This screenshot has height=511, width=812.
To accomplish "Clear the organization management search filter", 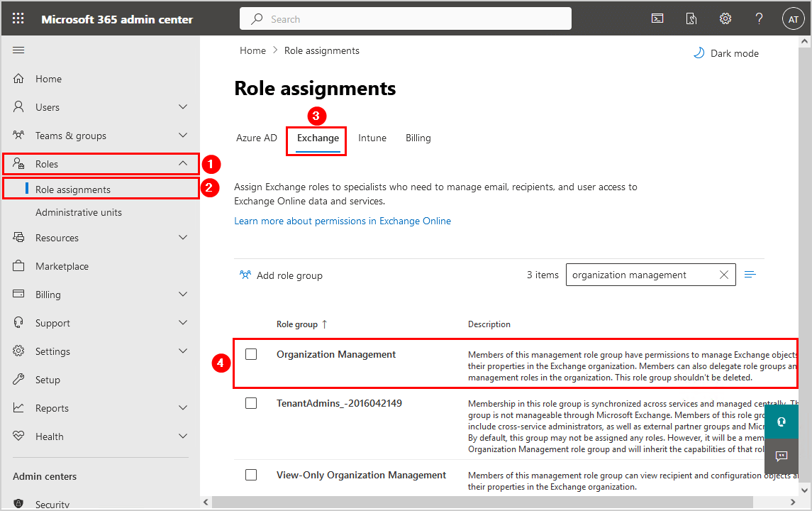I will (724, 275).
